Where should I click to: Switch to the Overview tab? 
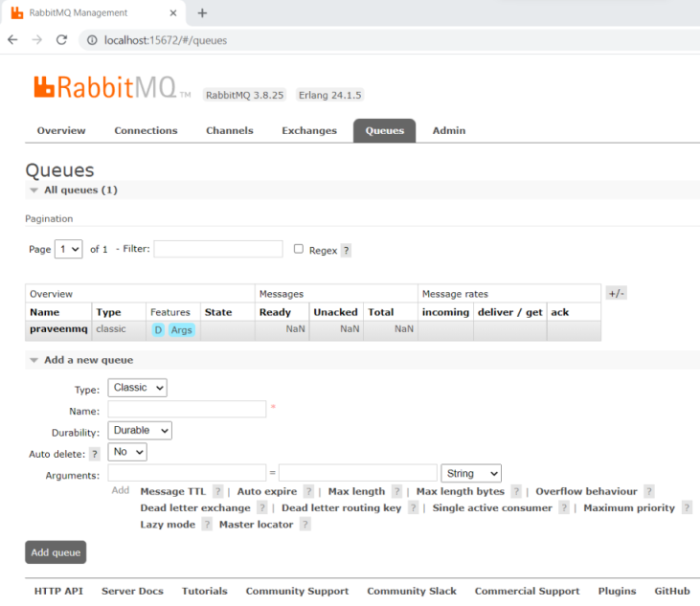point(61,131)
